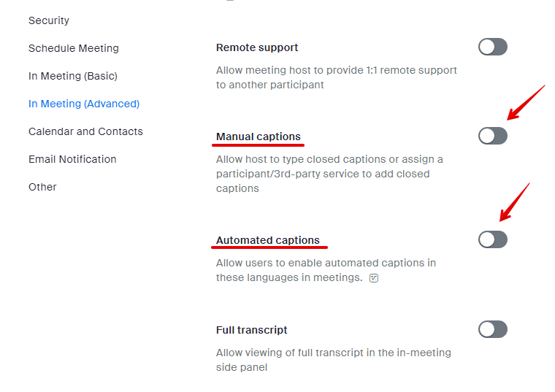Click the Manual captions description text
555x392 pixels.
(x=329, y=174)
